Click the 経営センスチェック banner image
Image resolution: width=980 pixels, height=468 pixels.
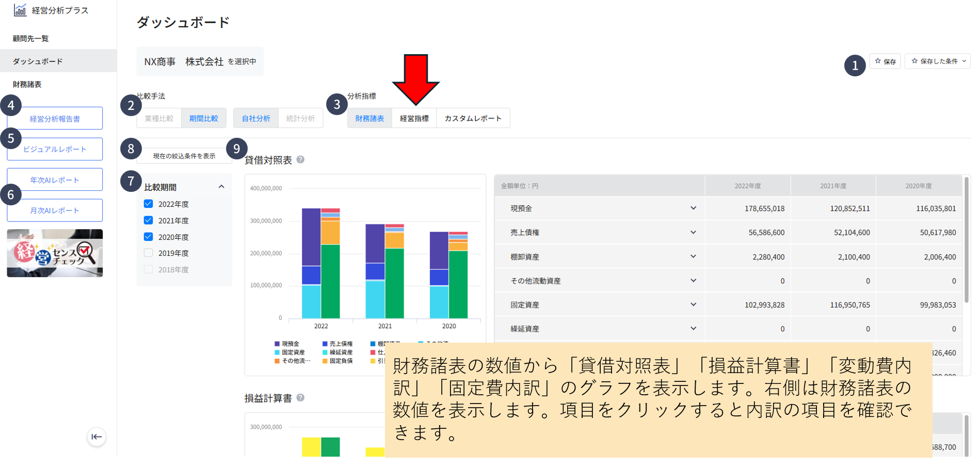pos(55,253)
